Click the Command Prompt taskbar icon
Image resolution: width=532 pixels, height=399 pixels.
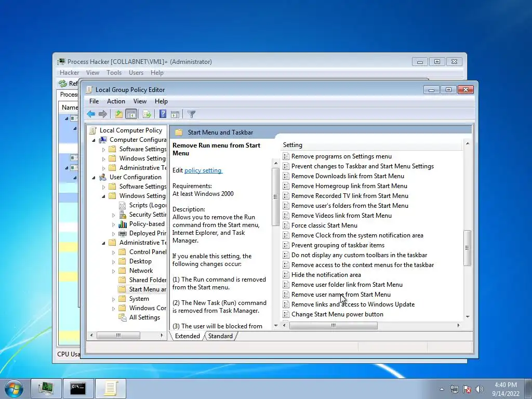(x=78, y=389)
